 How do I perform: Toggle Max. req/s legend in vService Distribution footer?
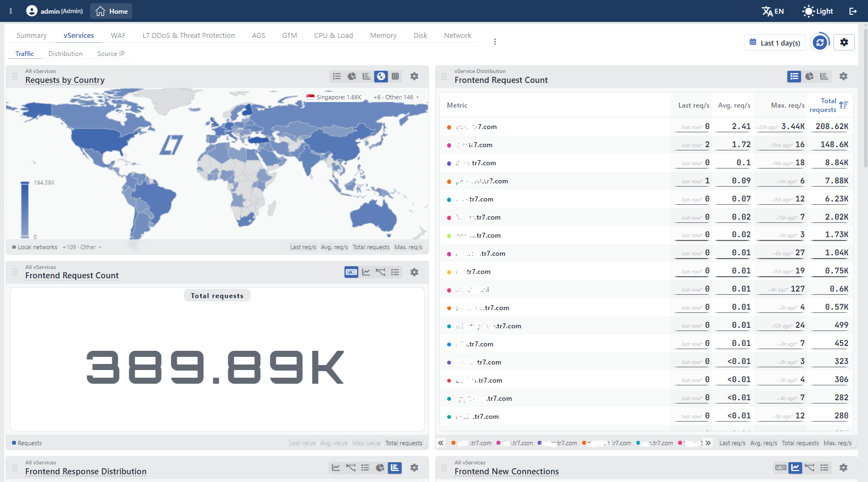(x=837, y=443)
